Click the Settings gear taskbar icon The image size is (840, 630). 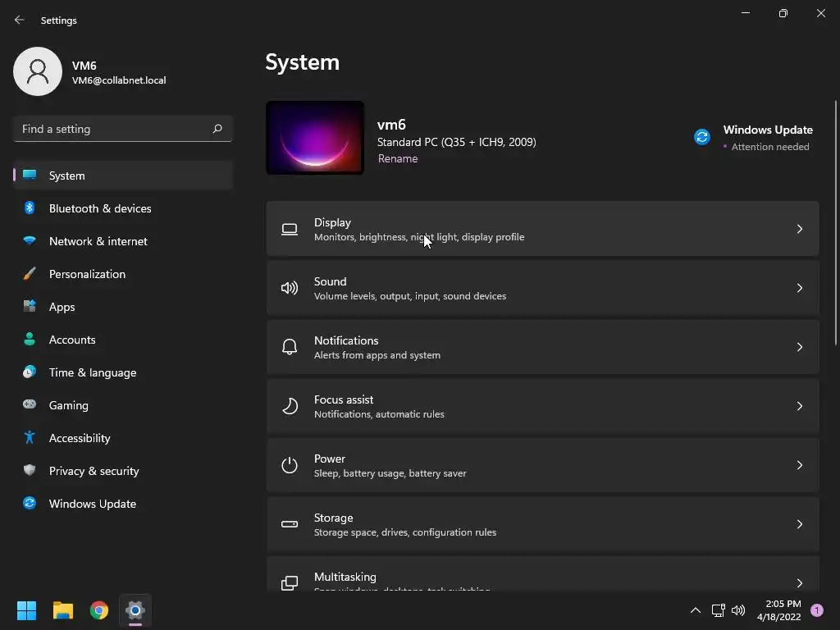(x=135, y=610)
